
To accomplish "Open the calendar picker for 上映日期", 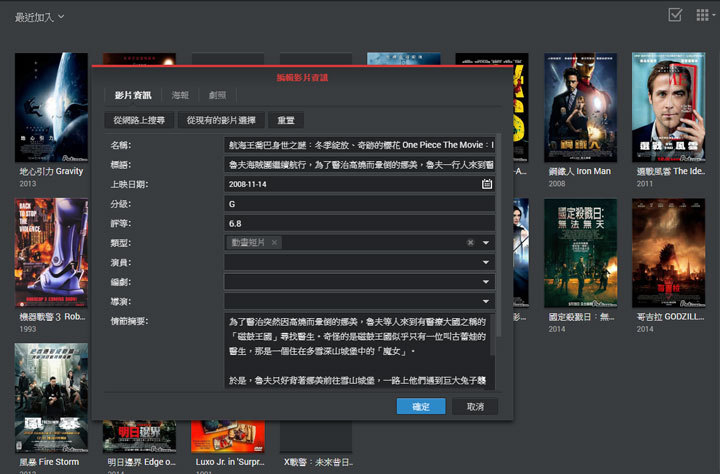I will pos(487,184).
